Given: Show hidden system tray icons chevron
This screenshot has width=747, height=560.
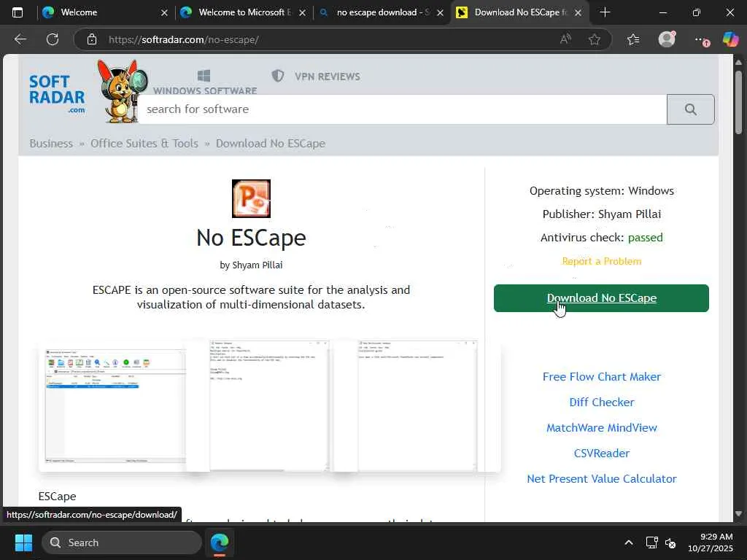Looking at the screenshot, I should point(629,542).
